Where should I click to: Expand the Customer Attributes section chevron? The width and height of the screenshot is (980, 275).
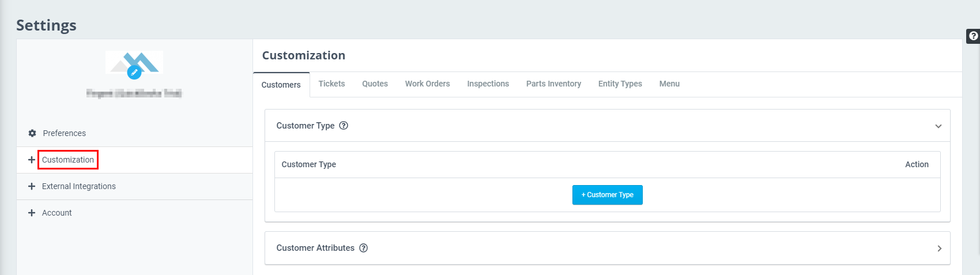939,248
